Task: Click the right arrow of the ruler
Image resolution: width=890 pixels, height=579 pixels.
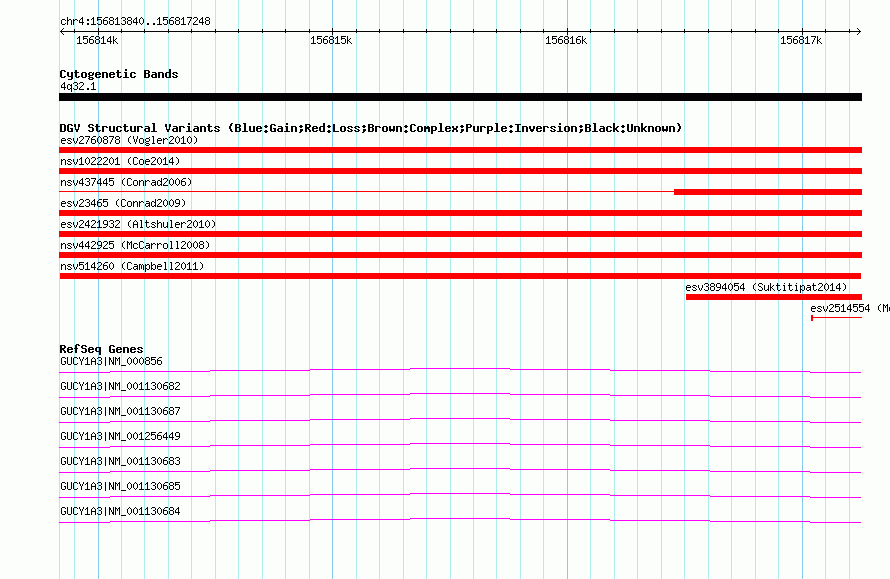Action: [858, 32]
